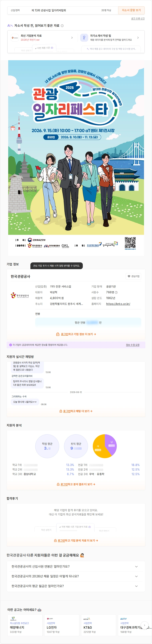Click the 20명 작성 count text
Screen dimensions: 152x644
point(106,10)
